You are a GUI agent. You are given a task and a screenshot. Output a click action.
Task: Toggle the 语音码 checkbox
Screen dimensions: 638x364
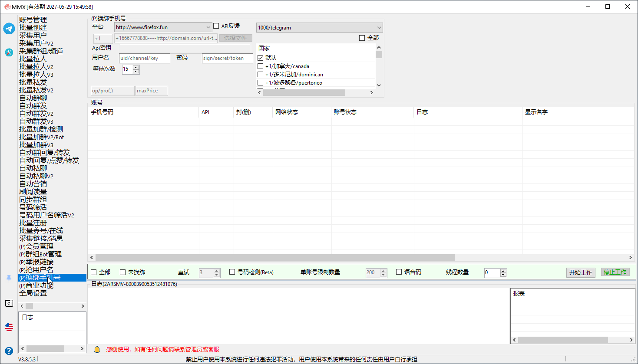pos(399,272)
